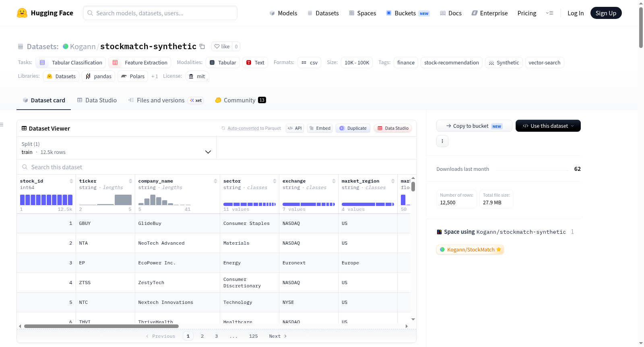Go to Datasets in top navigation
This screenshot has height=347, width=644.
[323, 13]
